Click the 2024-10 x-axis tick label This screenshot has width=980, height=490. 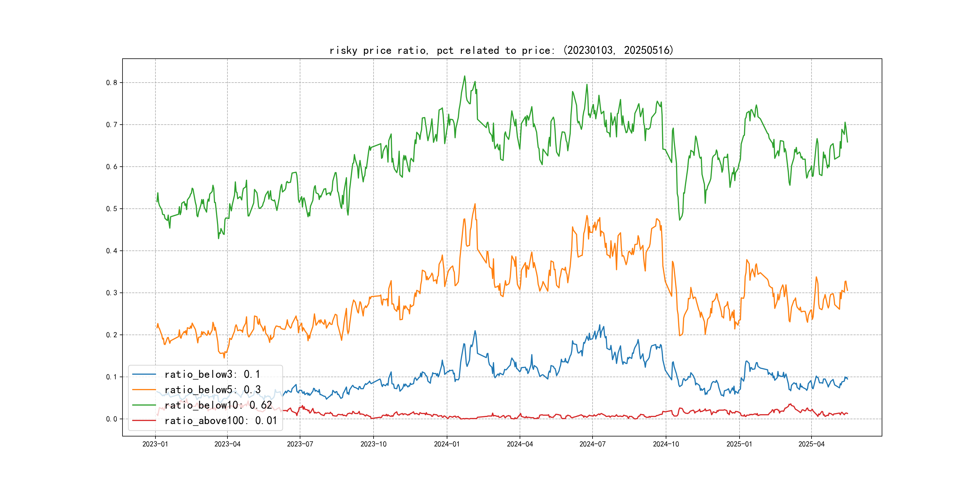(x=666, y=444)
